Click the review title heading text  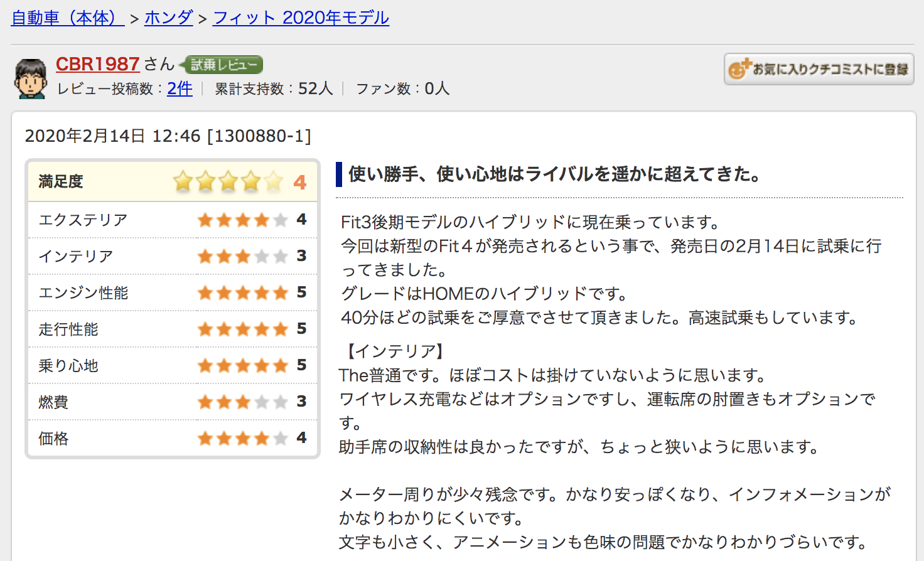pyautogui.click(x=554, y=174)
